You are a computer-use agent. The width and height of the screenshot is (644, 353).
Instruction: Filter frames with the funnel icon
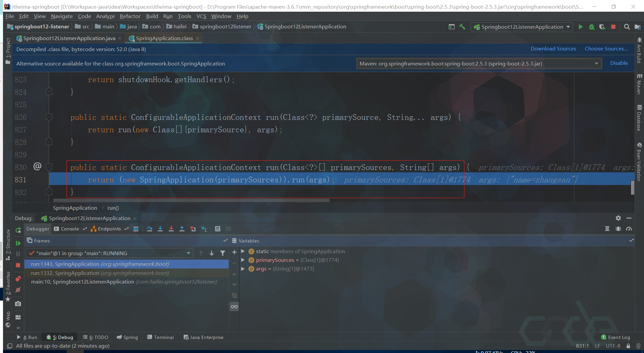pyautogui.click(x=223, y=253)
